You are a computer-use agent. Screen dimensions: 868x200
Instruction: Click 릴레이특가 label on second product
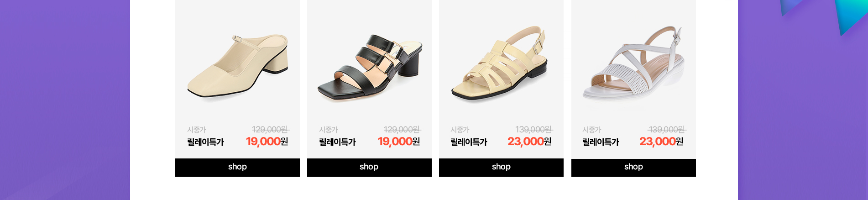click(x=337, y=142)
